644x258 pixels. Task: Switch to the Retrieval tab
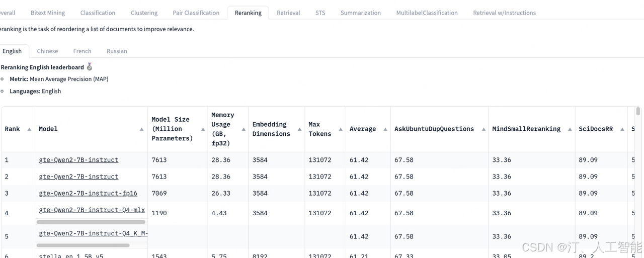pyautogui.click(x=288, y=13)
